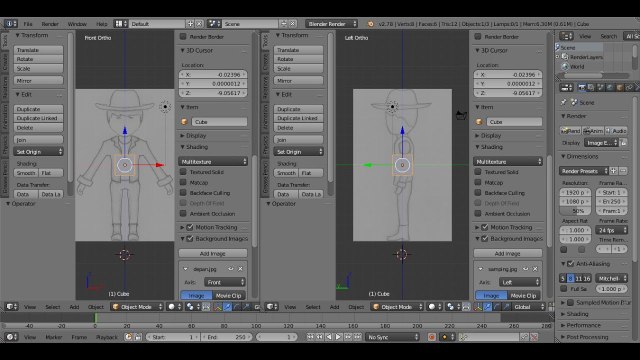The width and height of the screenshot is (640, 360).
Task: Open the Axis Left dropdown
Action: 520,282
